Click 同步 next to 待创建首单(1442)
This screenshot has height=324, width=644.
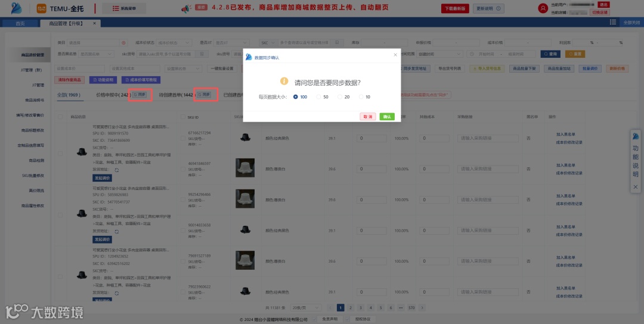[x=205, y=95]
